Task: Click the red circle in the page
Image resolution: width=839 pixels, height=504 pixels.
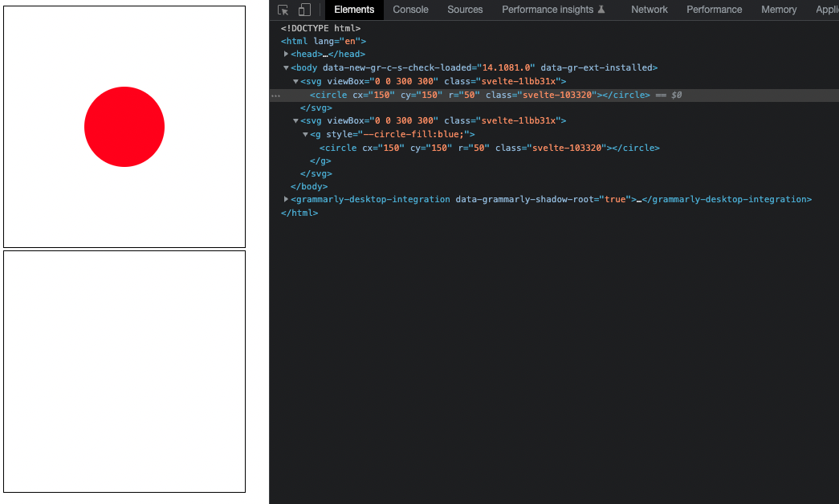Action: point(124,127)
